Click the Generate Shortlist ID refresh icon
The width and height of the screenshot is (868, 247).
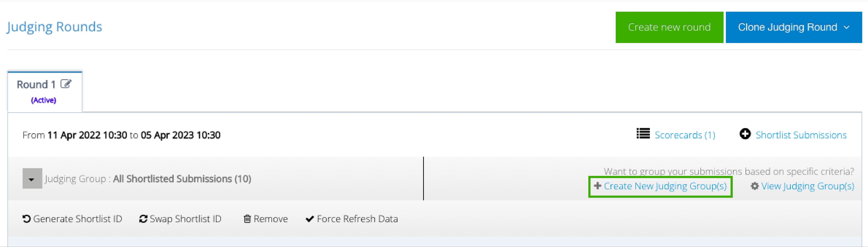[x=27, y=219]
